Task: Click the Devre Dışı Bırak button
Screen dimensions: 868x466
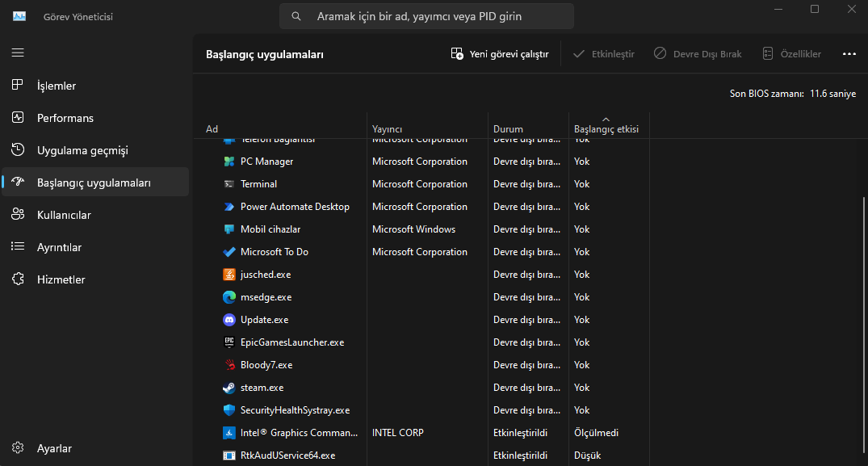Action: click(x=697, y=54)
